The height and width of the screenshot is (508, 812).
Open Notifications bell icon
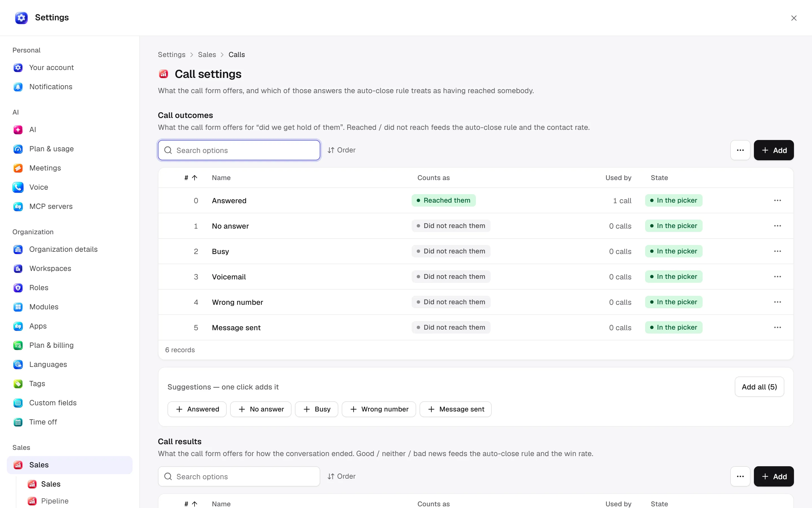[x=18, y=87]
